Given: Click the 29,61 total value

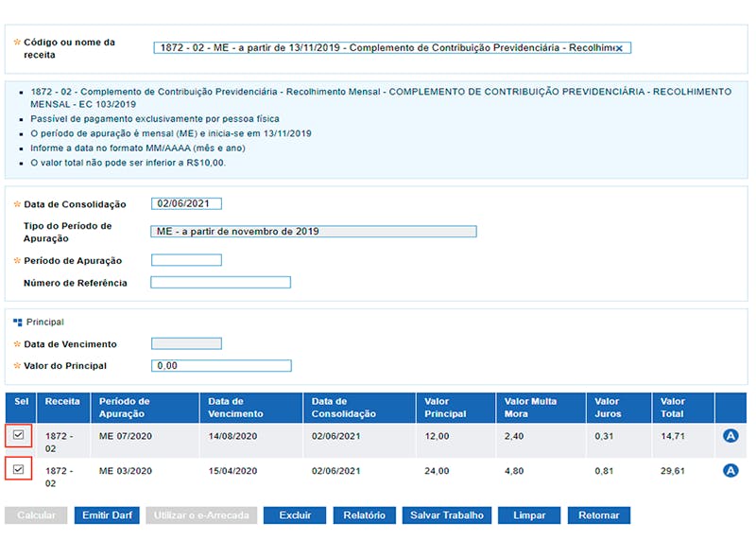Looking at the screenshot, I should pos(673,471).
